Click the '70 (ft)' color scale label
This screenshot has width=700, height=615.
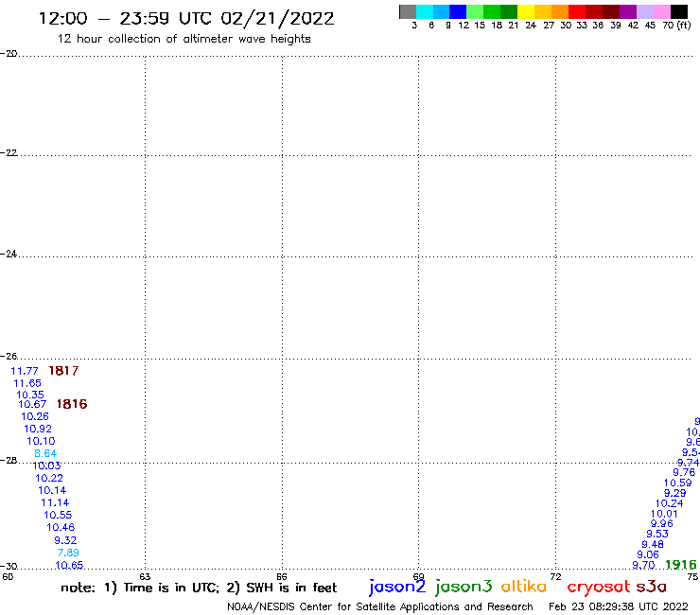(676, 25)
